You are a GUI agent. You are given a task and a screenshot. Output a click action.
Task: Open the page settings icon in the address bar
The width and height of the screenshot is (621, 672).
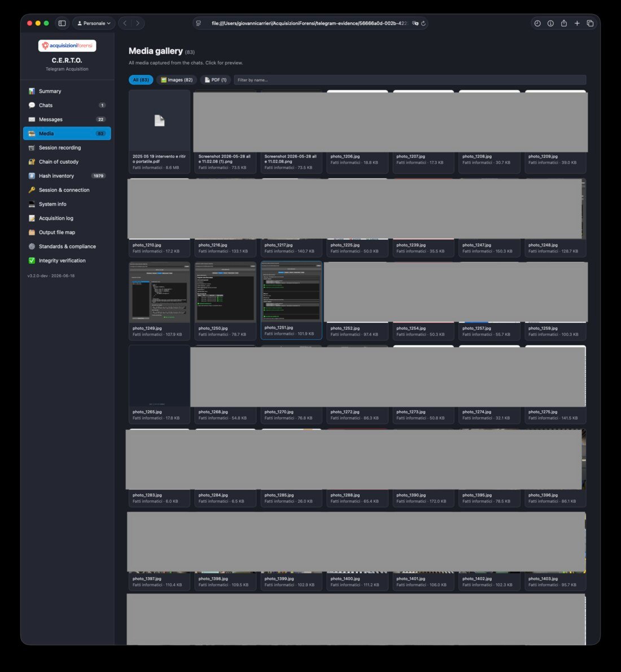(x=198, y=23)
